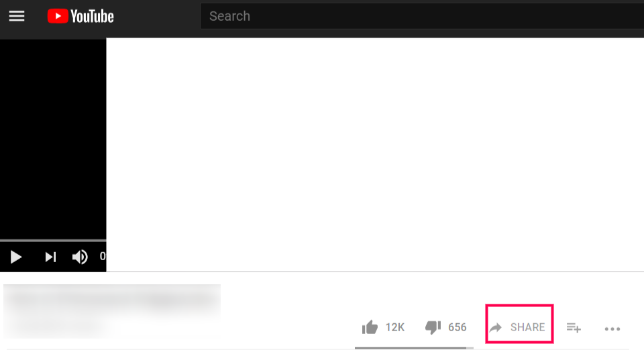Expand the three-dot more actions menu
The image size is (644, 356).
tap(612, 329)
